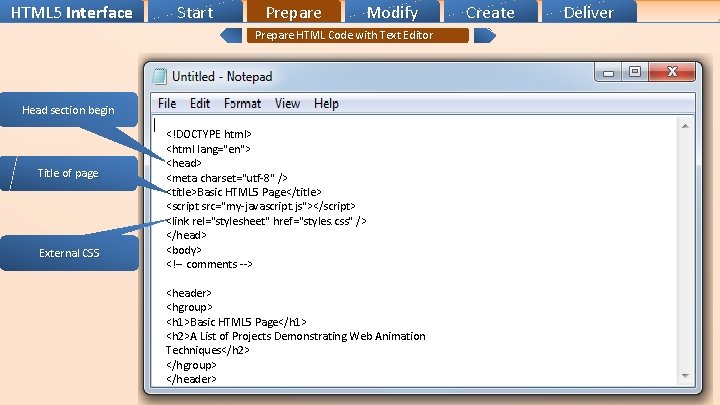Open the Help menu in Notepad

326,103
